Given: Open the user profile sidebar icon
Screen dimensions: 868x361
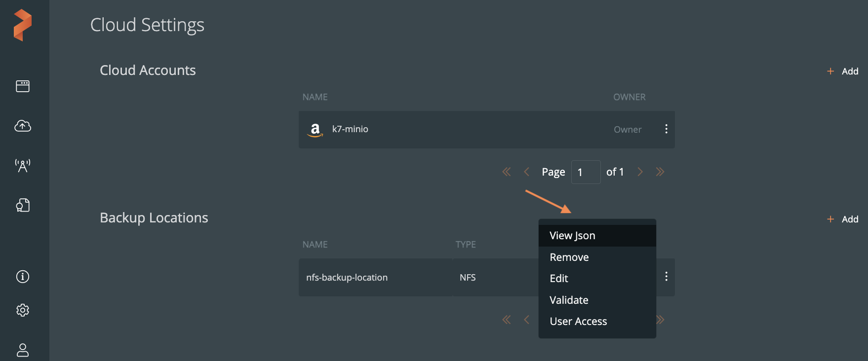Looking at the screenshot, I should (x=23, y=350).
